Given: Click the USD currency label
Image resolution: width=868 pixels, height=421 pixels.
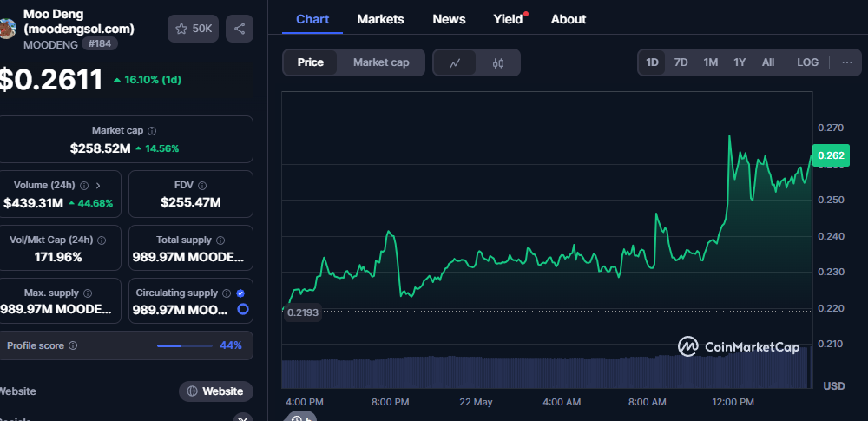Looking at the screenshot, I should tap(833, 385).
